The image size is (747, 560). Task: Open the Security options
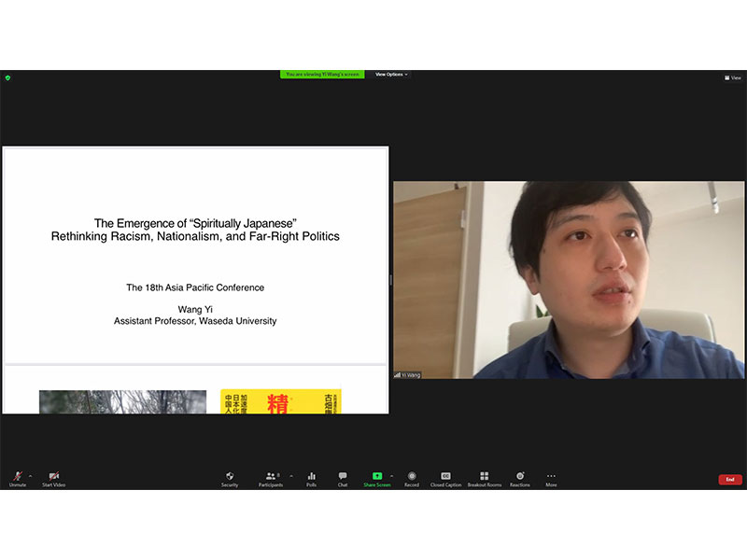pos(230,478)
